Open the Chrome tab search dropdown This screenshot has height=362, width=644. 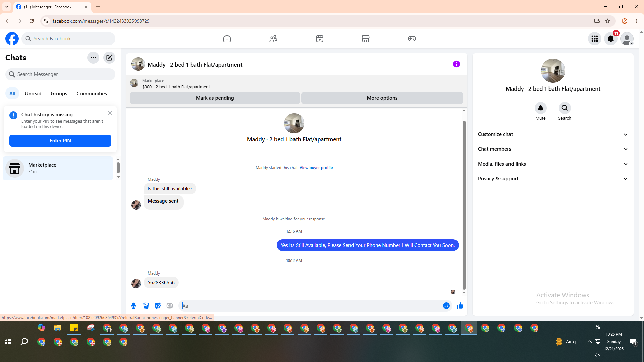point(7,7)
